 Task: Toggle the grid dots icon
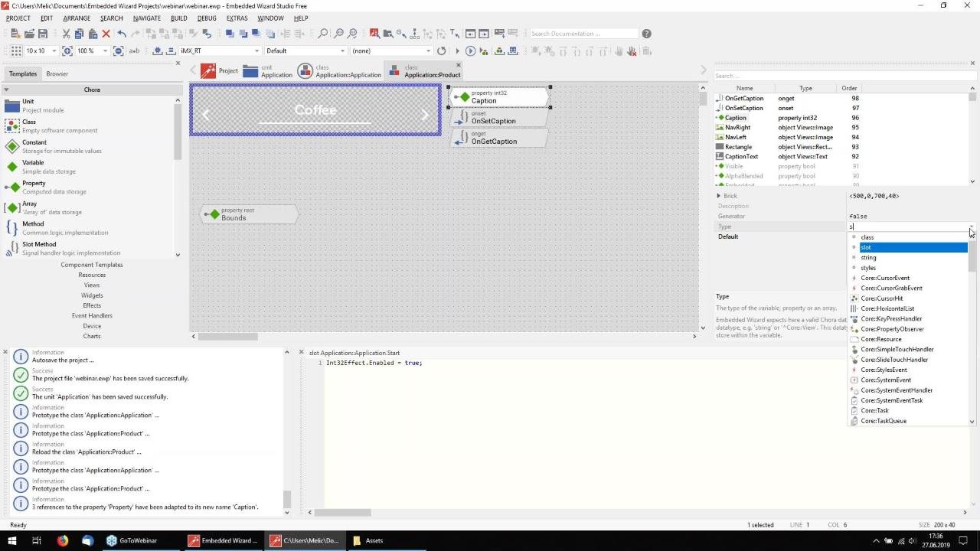pyautogui.click(x=16, y=51)
